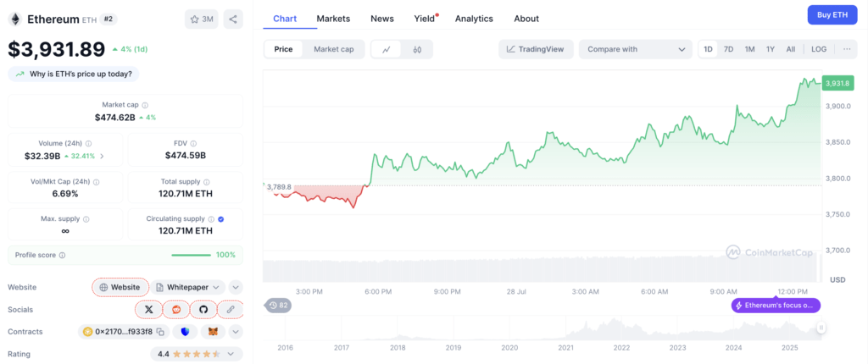
Task: Expand more contracts chevron
Action: tap(236, 332)
